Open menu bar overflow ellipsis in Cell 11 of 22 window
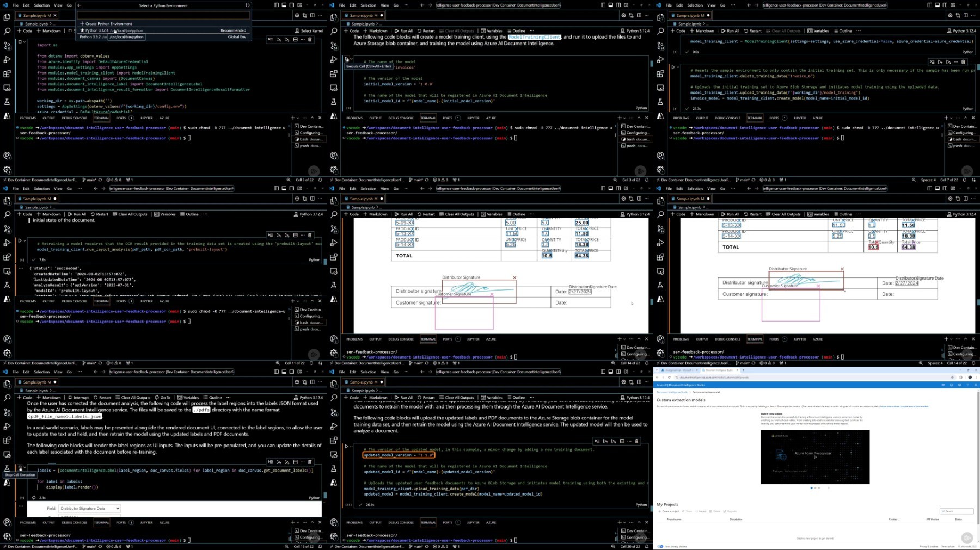This screenshot has width=980, height=550. click(x=79, y=189)
